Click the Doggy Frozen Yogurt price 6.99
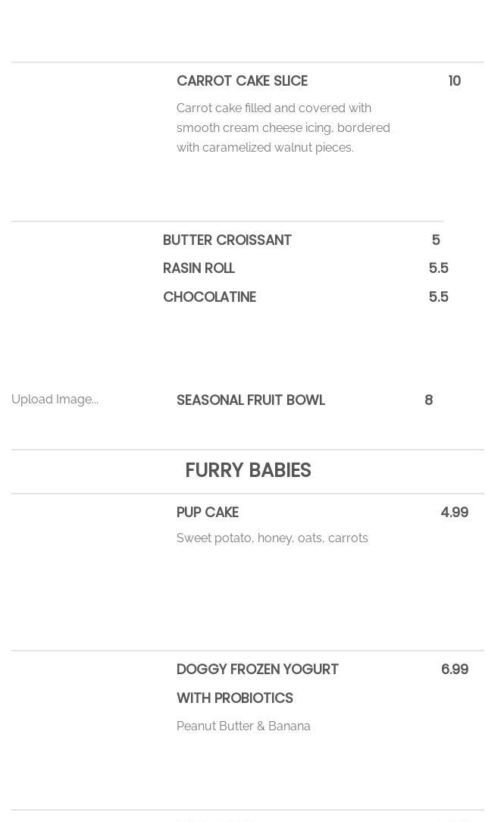The height and width of the screenshot is (822, 504). coord(454,670)
